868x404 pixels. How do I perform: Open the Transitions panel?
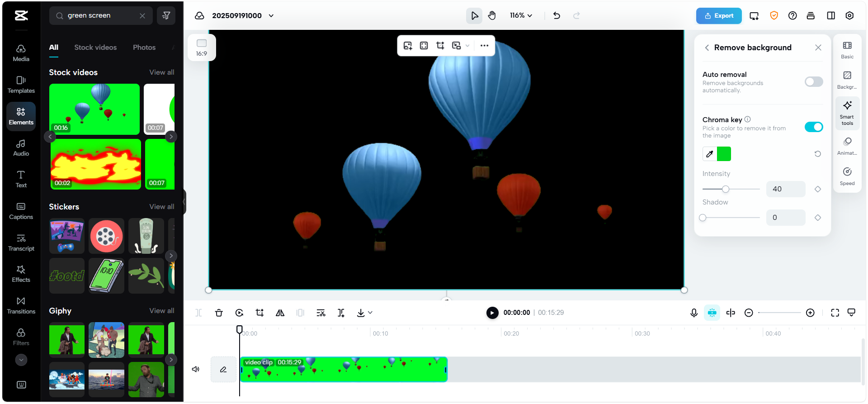coord(21,305)
